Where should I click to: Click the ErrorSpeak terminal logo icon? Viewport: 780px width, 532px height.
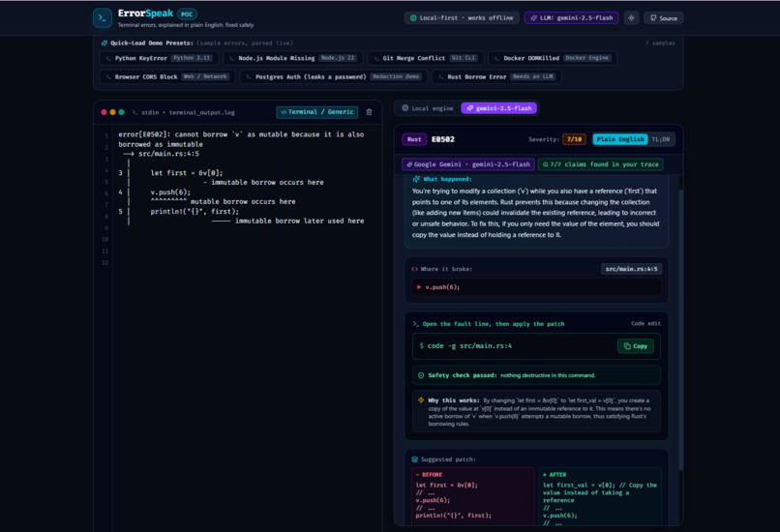(102, 18)
